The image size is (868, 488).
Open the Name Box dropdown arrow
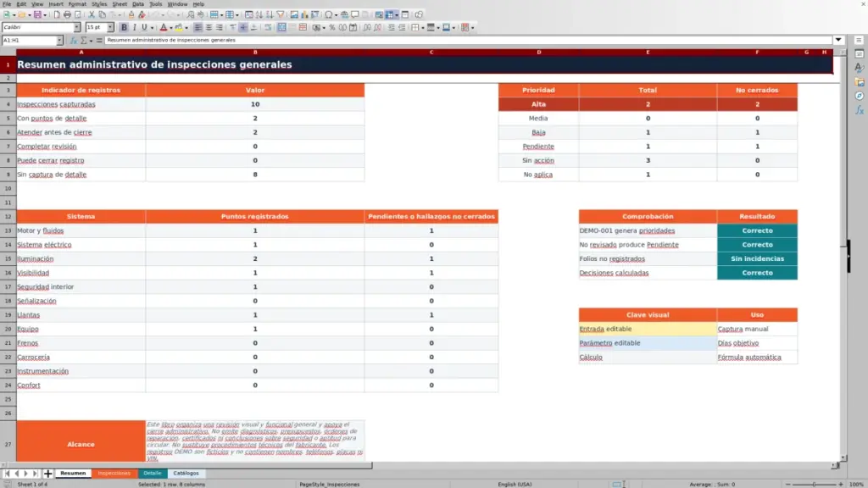(59, 41)
